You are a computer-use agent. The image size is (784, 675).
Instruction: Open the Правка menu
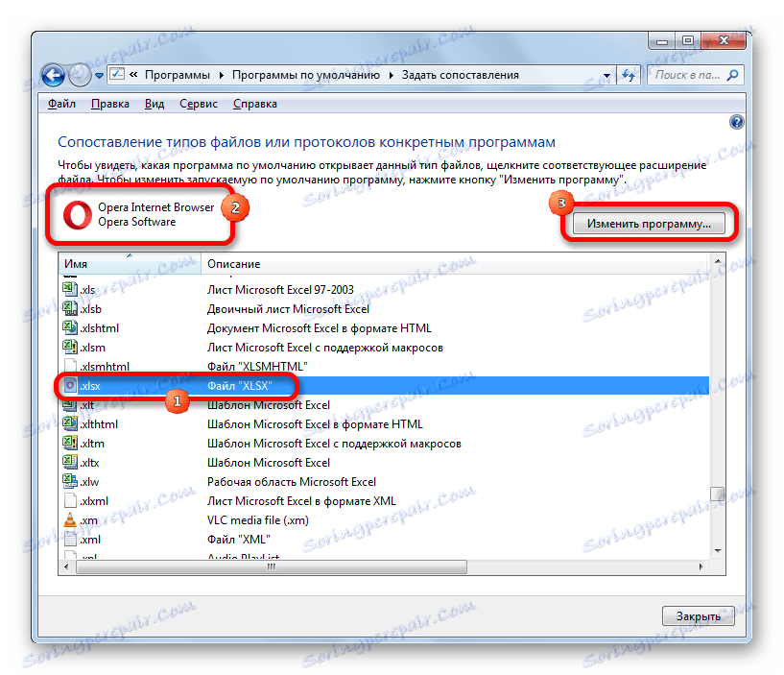coord(110,104)
